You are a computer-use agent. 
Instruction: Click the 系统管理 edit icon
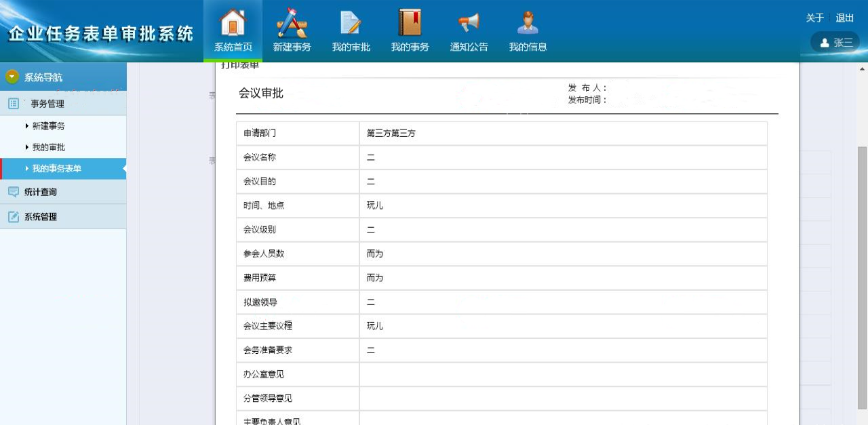[14, 217]
